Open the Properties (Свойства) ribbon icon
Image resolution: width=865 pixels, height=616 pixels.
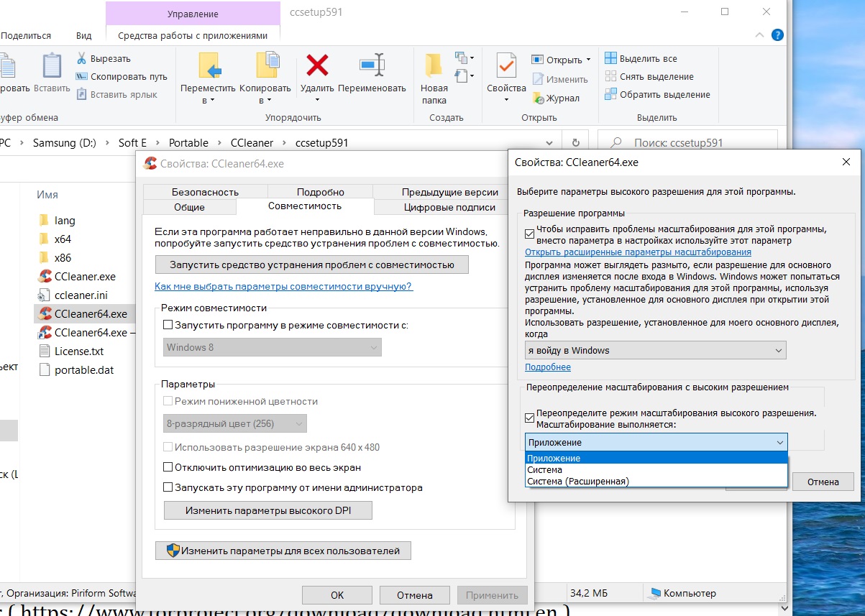click(506, 66)
